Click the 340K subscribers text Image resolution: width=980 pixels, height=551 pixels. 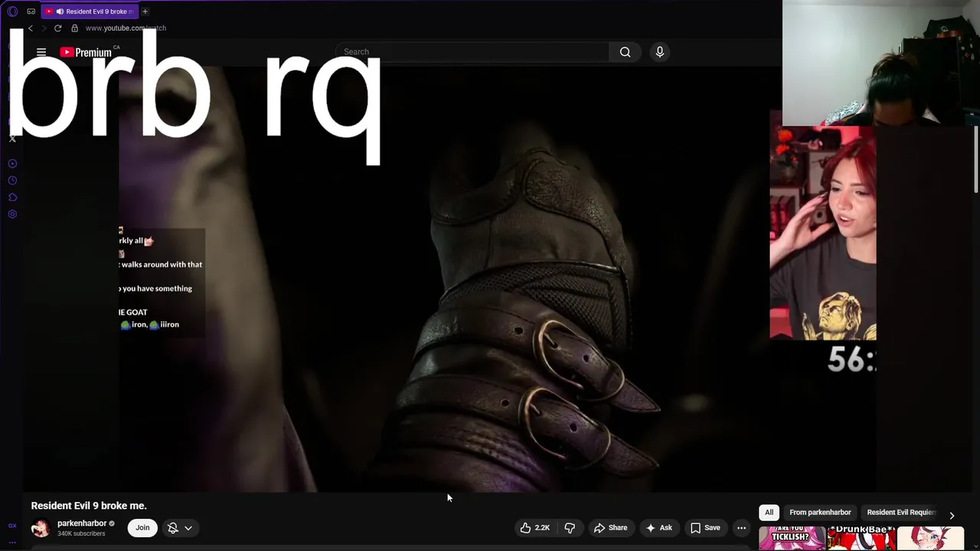pyautogui.click(x=81, y=533)
